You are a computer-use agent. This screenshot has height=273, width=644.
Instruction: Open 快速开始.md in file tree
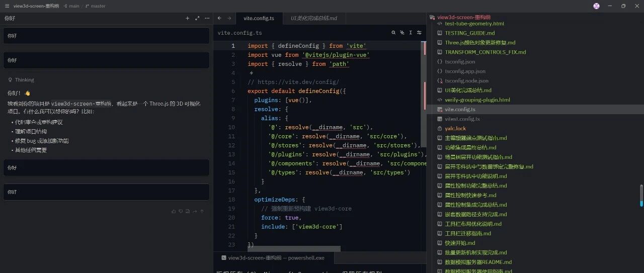460,243
